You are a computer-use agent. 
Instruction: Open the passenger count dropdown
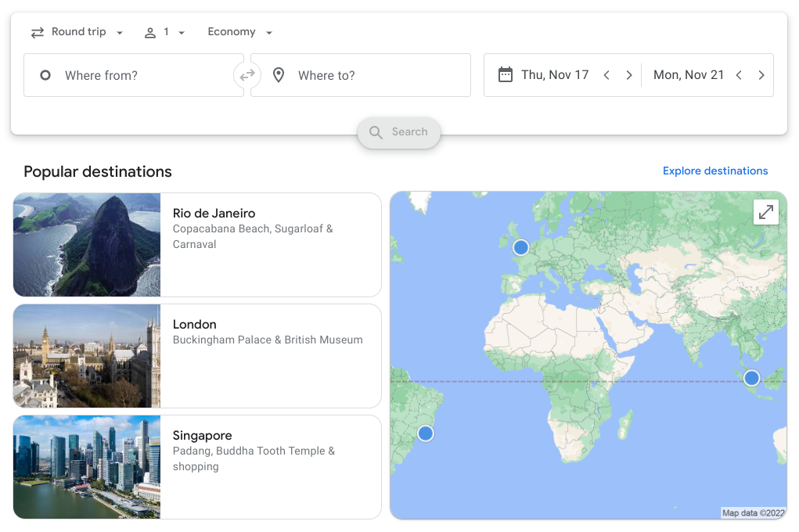pyautogui.click(x=164, y=32)
